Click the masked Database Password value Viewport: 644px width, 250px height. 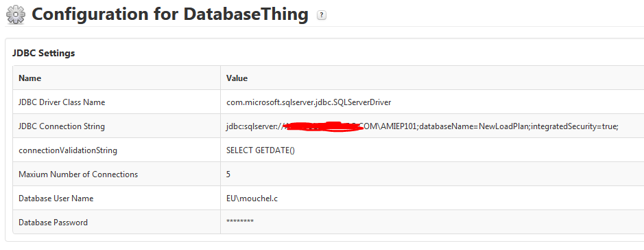240,222
